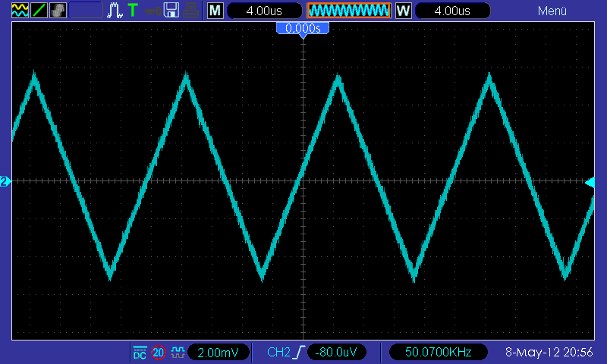607x364 pixels.
Task: Open the main timebase 4.00us field
Action: click(264, 11)
